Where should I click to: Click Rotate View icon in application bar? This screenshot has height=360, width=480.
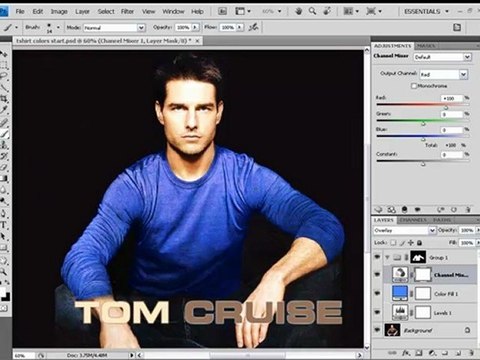click(327, 11)
